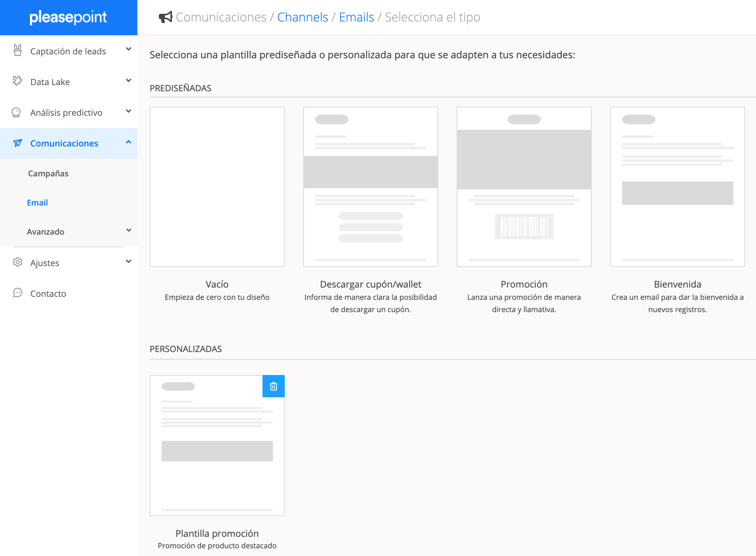Click the Data Lake puzzle icon
Viewport: 756px width, 556px height.
tap(17, 81)
